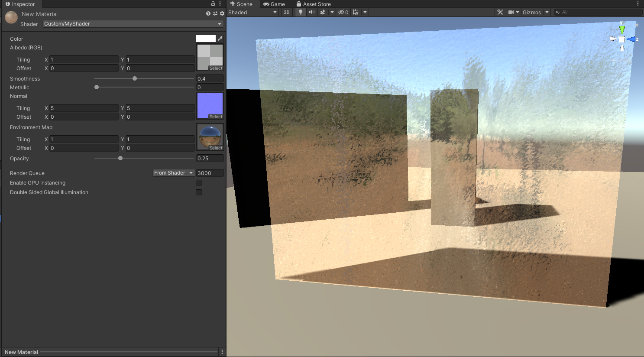Viewport: 644px width, 357px height.
Task: Pick a color with the eyedropper
Action: [220, 39]
